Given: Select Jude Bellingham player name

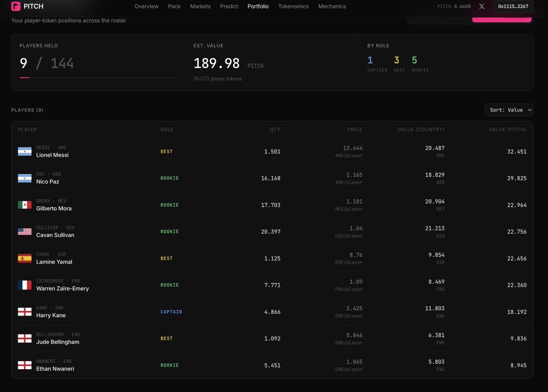Looking at the screenshot, I should 58,342.
